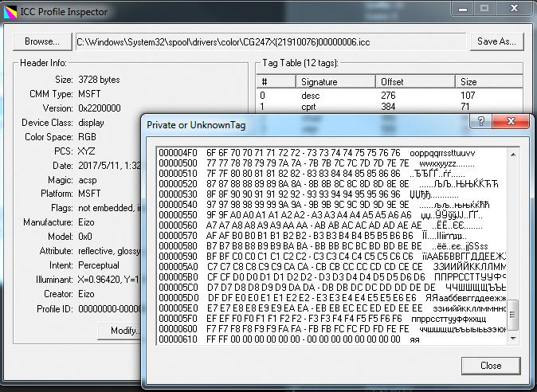This screenshot has width=537, height=392.
Task: Click the Offset column header in the Tag Table
Action: pyautogui.click(x=415, y=82)
